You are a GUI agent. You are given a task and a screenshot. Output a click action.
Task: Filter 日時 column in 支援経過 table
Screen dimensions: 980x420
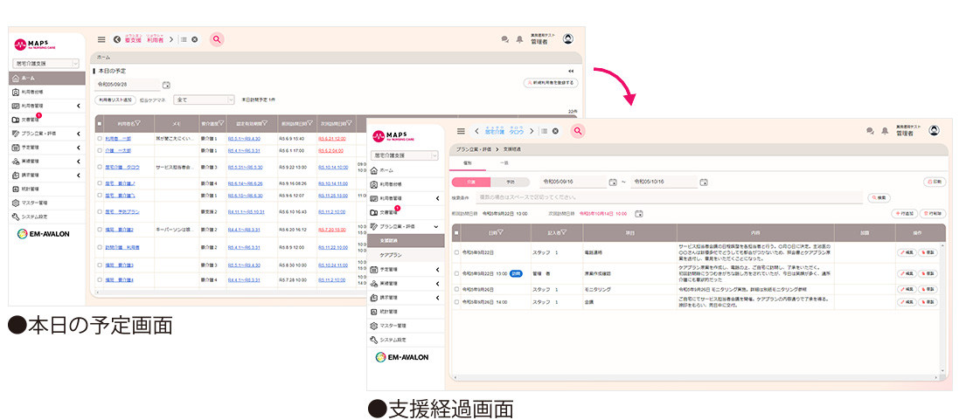click(501, 233)
